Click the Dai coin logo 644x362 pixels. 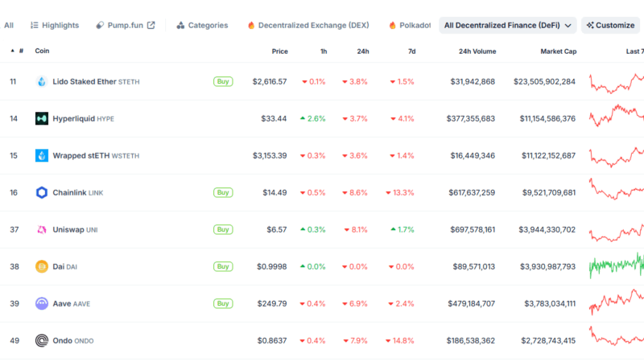(x=42, y=266)
